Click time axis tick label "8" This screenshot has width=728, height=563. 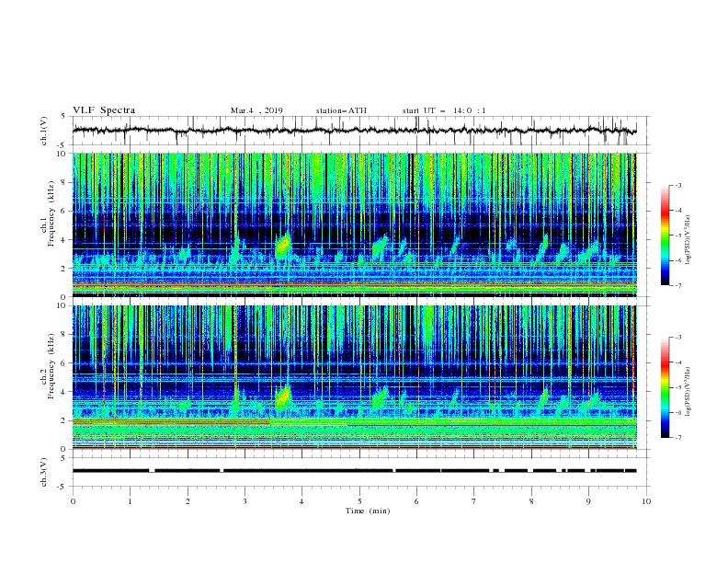pos(531,501)
